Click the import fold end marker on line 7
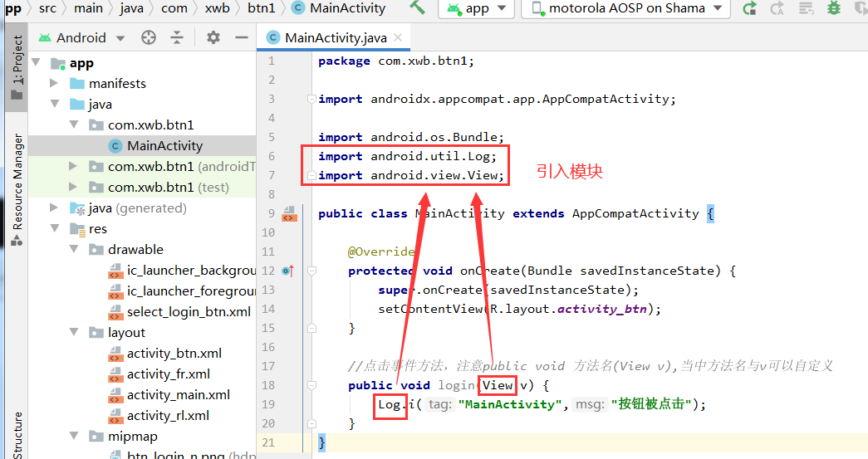The image size is (868, 459). click(311, 175)
